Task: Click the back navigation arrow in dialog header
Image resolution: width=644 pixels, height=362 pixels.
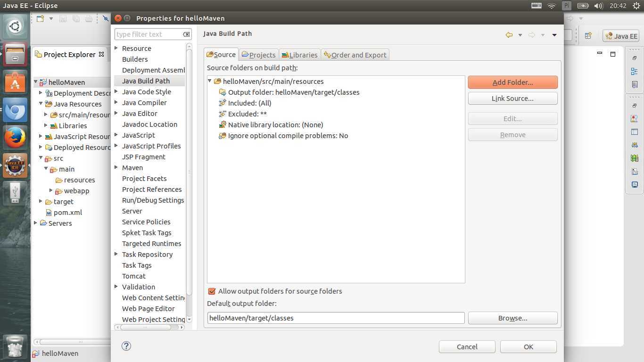Action: pyautogui.click(x=509, y=35)
